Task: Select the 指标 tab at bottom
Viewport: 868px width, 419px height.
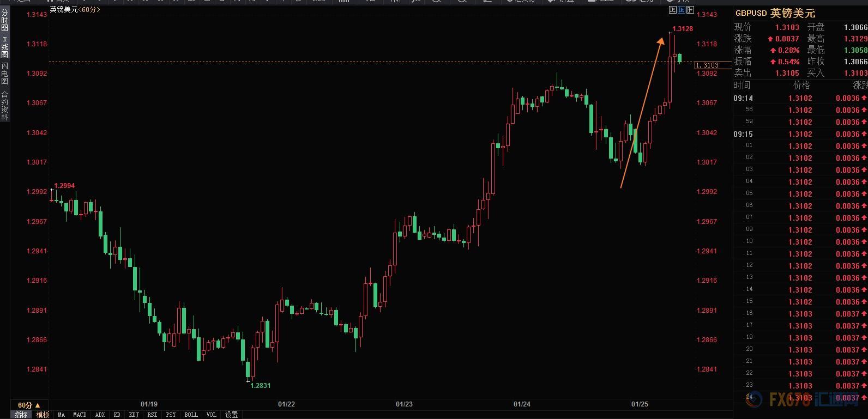Action: click(x=21, y=415)
